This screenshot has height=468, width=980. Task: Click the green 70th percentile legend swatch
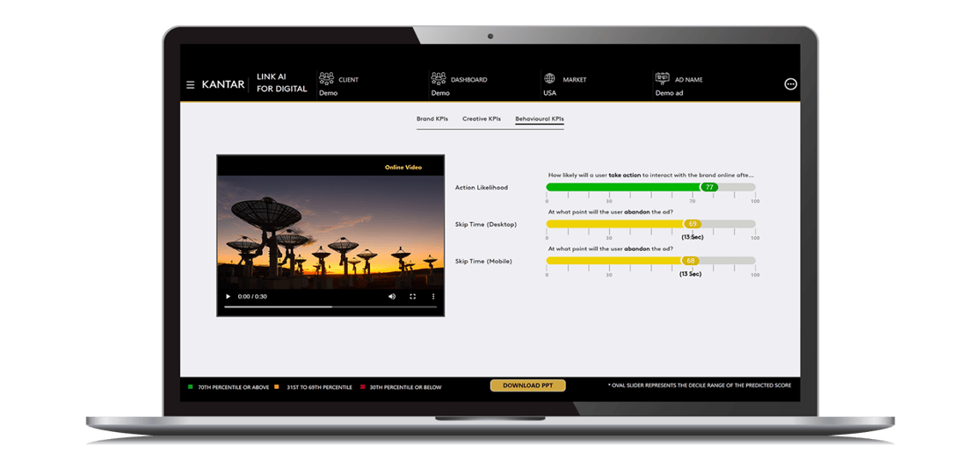190,387
